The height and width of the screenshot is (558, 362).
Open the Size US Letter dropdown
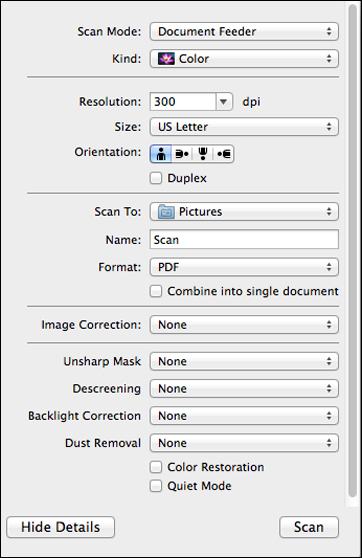point(244,127)
